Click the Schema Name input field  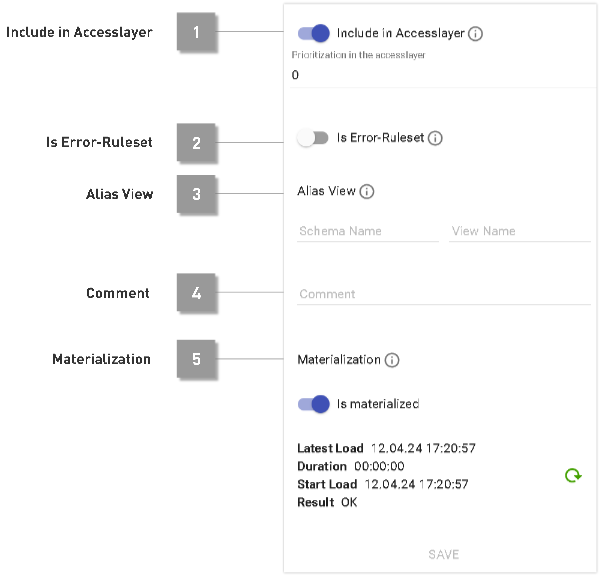[367, 231]
